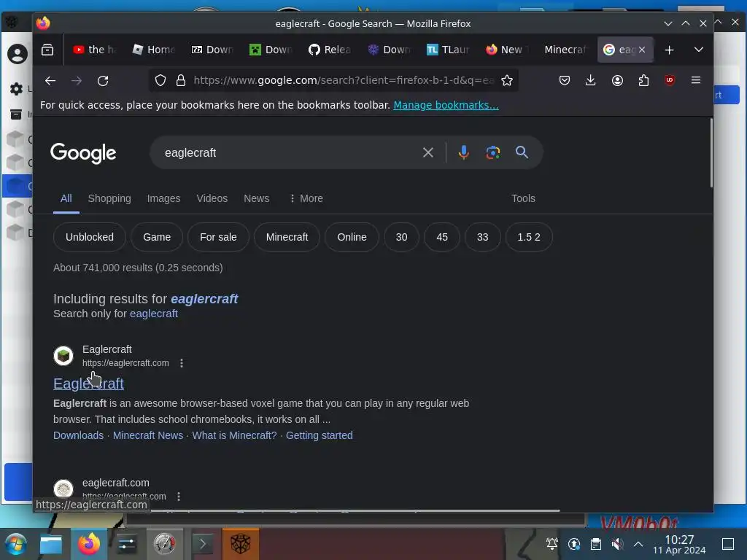
Task: Focus the Google search box
Action: pos(289,152)
